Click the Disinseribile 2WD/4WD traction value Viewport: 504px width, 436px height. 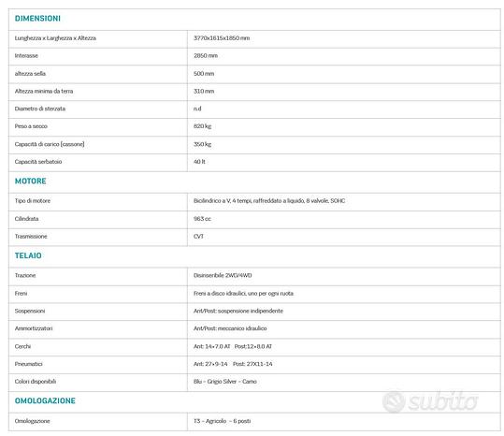[223, 275]
